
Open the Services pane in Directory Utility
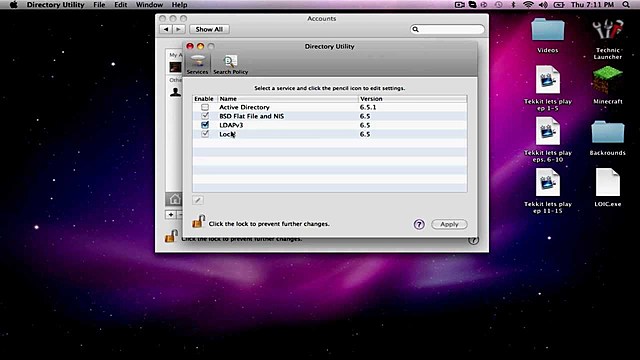coord(198,64)
